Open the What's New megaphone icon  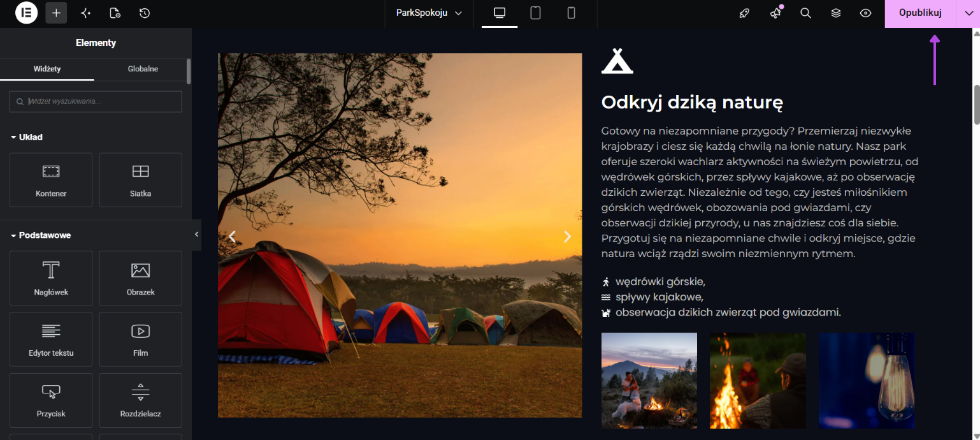pyautogui.click(x=775, y=13)
